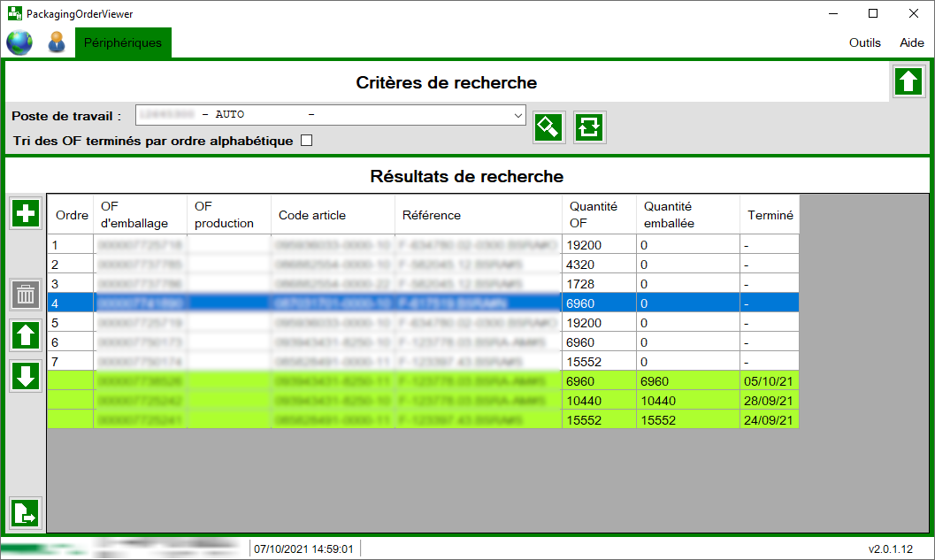Screen dimensions: 935x560
Task: Export the orders list with export icon
Action: [25, 513]
